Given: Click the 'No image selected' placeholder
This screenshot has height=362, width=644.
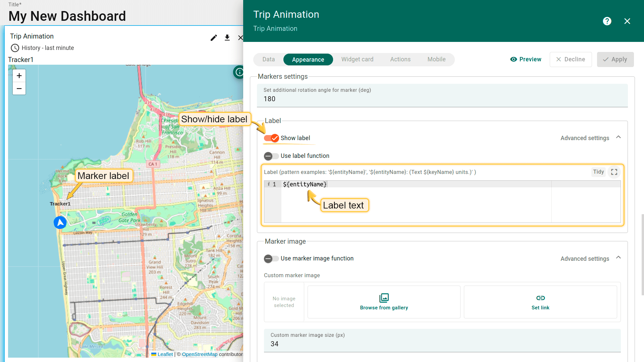Looking at the screenshot, I should (x=284, y=302).
